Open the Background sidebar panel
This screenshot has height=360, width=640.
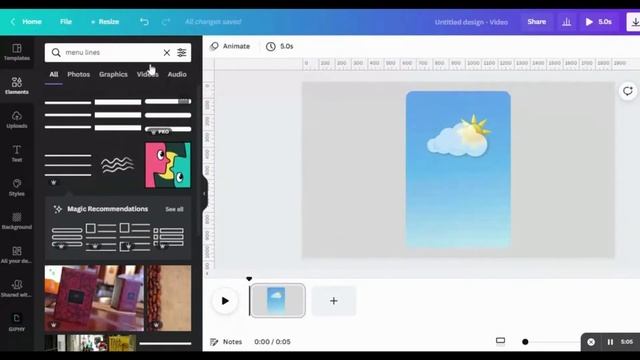pos(17,221)
